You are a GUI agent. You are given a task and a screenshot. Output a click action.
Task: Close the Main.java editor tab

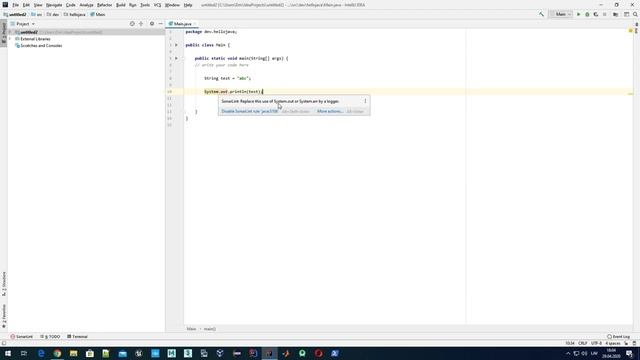195,24
